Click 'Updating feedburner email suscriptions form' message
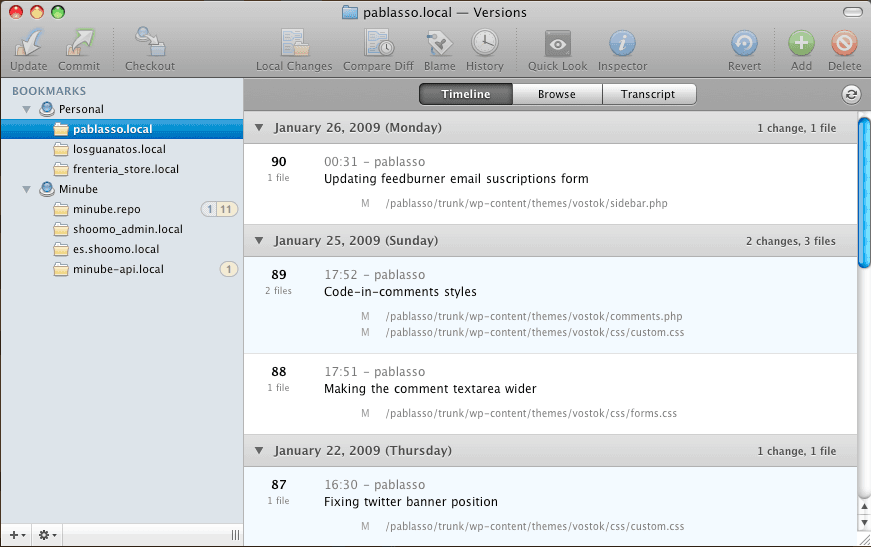871x547 pixels. click(x=456, y=179)
